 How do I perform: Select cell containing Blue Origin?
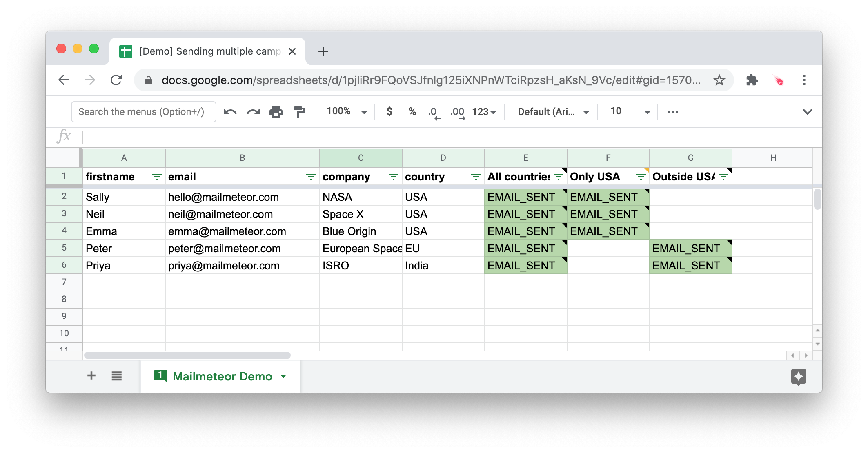(x=361, y=231)
